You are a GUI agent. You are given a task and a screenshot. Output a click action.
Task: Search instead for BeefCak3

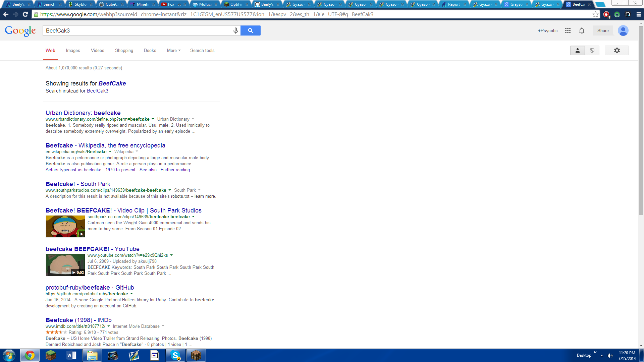[98, 91]
